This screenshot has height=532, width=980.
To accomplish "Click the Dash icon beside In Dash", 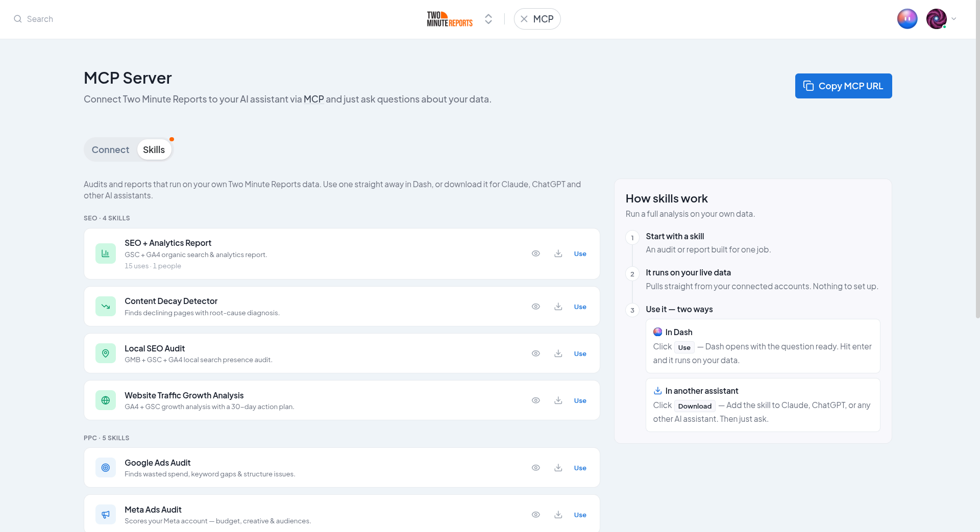I will pyautogui.click(x=658, y=332).
